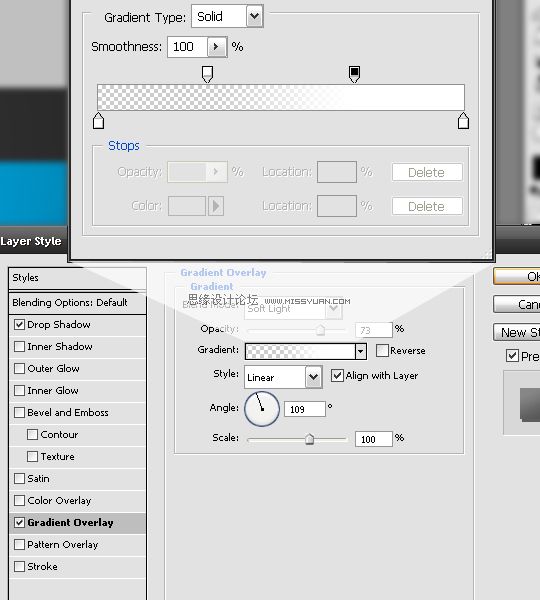This screenshot has width=540, height=600.
Task: Enable the Pattern Overlay checkbox
Action: 19,545
